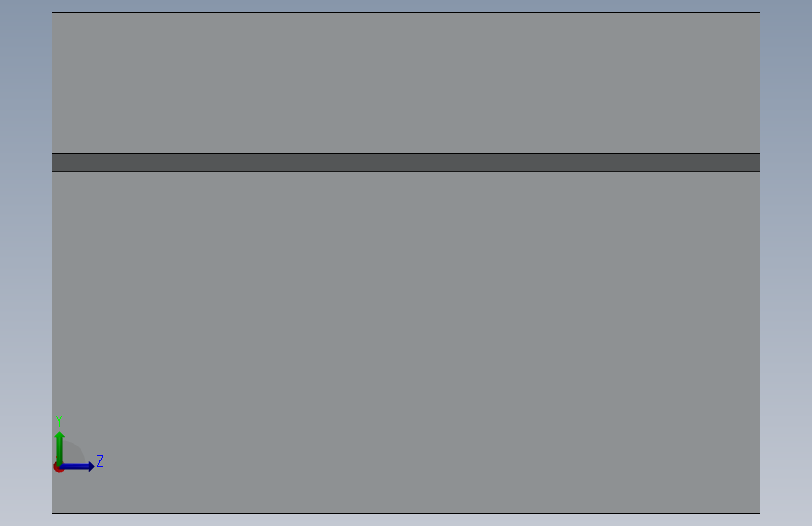Click empty background left of the model
Viewport: 812px width, 526px height.
pyautogui.click(x=25, y=259)
